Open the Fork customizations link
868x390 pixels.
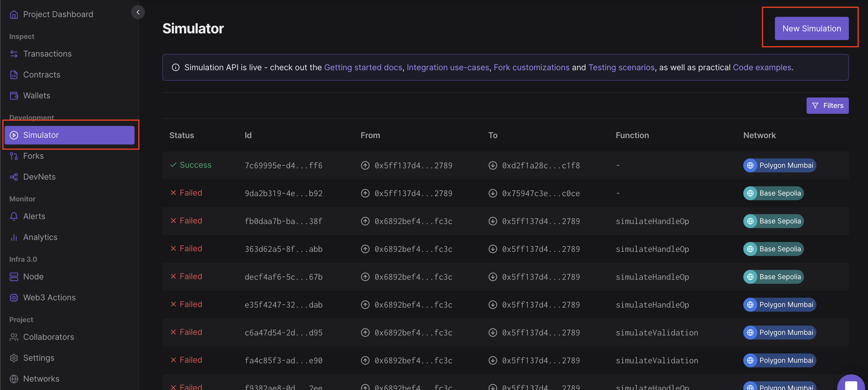tap(531, 68)
